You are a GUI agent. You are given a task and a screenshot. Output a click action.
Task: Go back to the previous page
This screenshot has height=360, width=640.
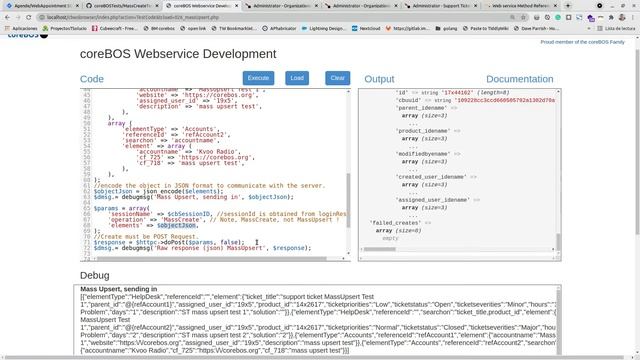click(7, 18)
